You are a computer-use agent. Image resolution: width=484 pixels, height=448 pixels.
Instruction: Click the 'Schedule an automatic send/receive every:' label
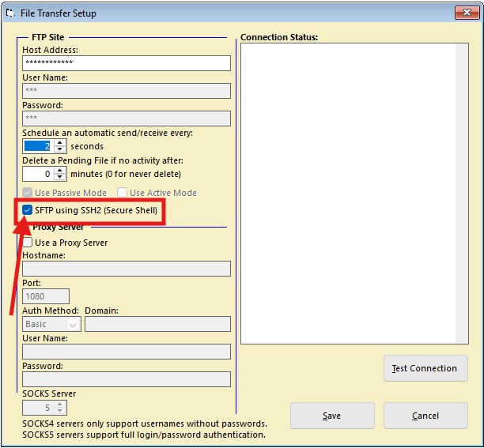click(108, 133)
